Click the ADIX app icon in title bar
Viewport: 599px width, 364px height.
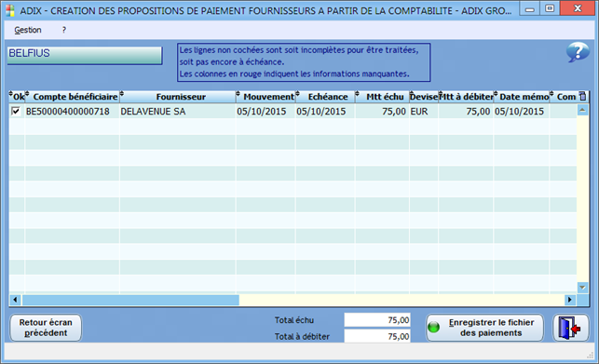tap(10, 10)
